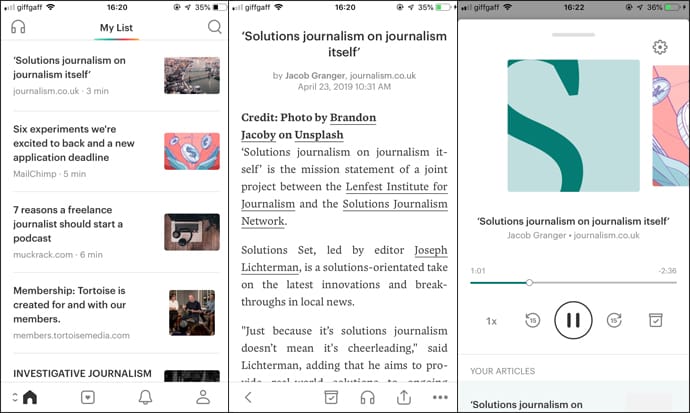Image resolution: width=690 pixels, height=413 pixels.
Task: Tap the headphones desk thumbnail
Action: click(x=192, y=232)
